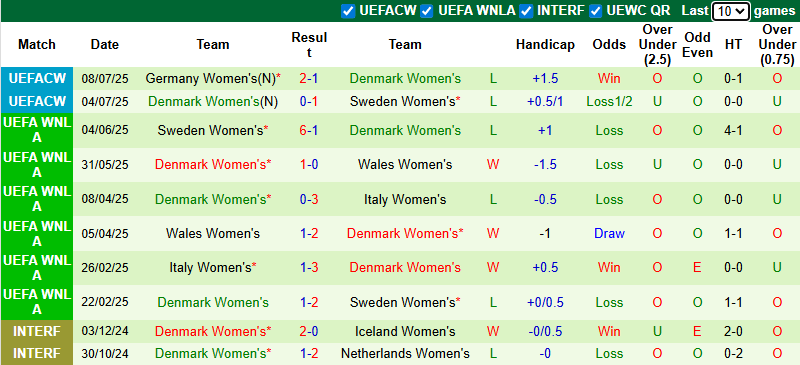Open the Netherlands Women's team link
This screenshot has height=365, width=800.
pos(405,353)
